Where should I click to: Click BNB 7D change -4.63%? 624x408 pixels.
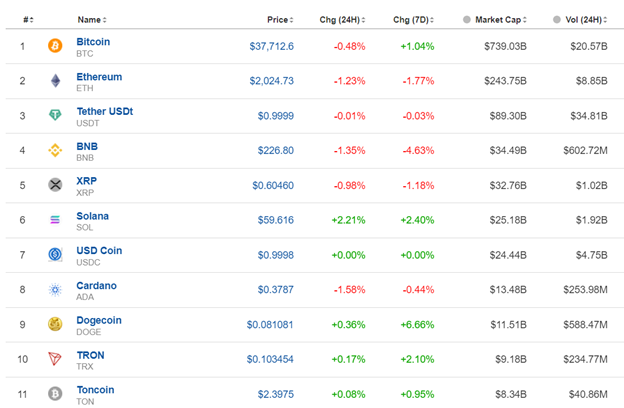[x=418, y=150]
